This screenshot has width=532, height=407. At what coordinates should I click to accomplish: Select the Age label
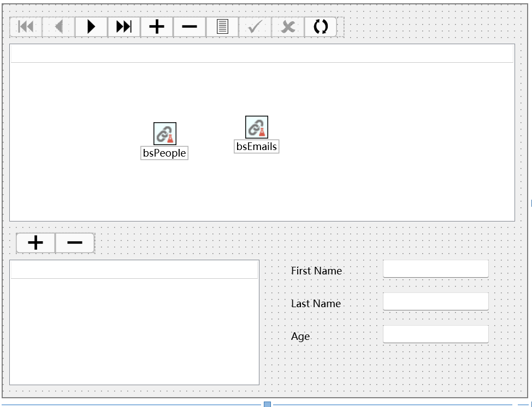click(x=300, y=336)
